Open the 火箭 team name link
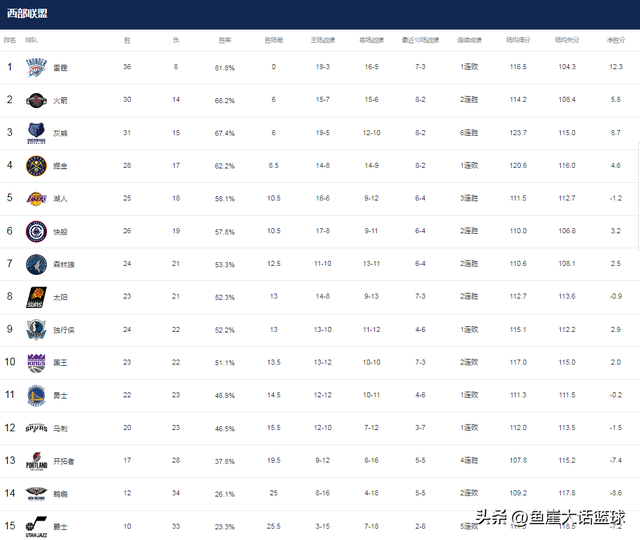 click(60, 100)
